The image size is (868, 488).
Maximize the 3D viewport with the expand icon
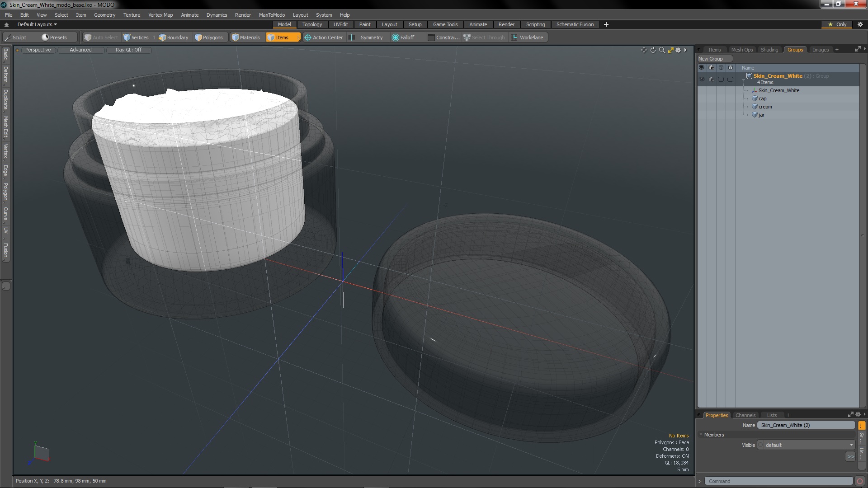[x=670, y=50]
